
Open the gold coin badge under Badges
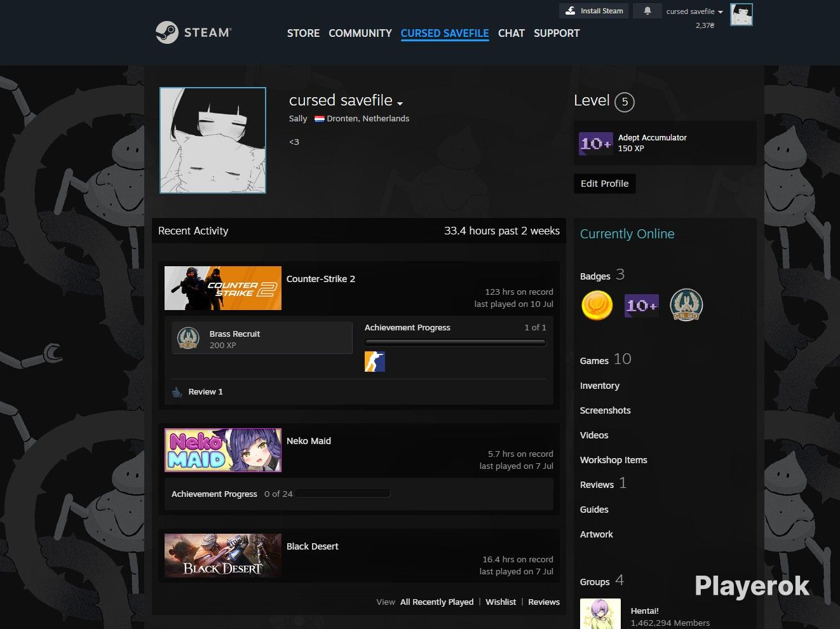pos(597,305)
